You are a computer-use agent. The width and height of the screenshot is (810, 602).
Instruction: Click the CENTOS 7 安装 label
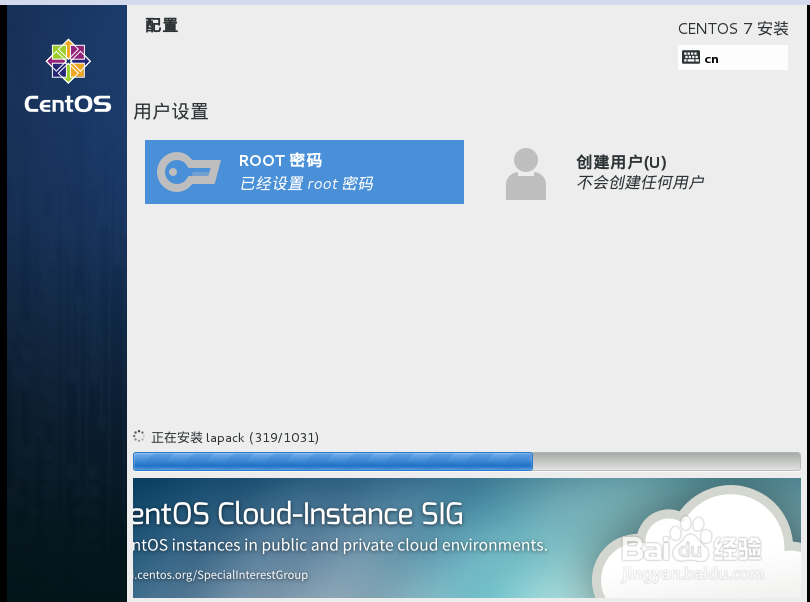pyautogui.click(x=733, y=28)
